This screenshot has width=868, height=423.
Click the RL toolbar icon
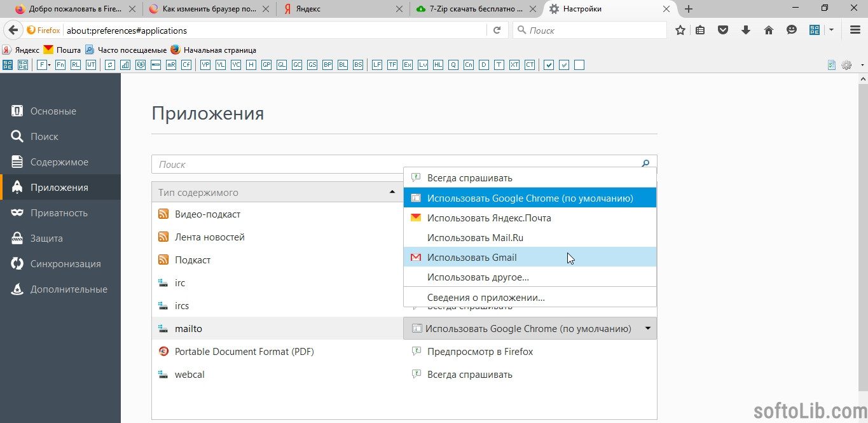pyautogui.click(x=76, y=65)
